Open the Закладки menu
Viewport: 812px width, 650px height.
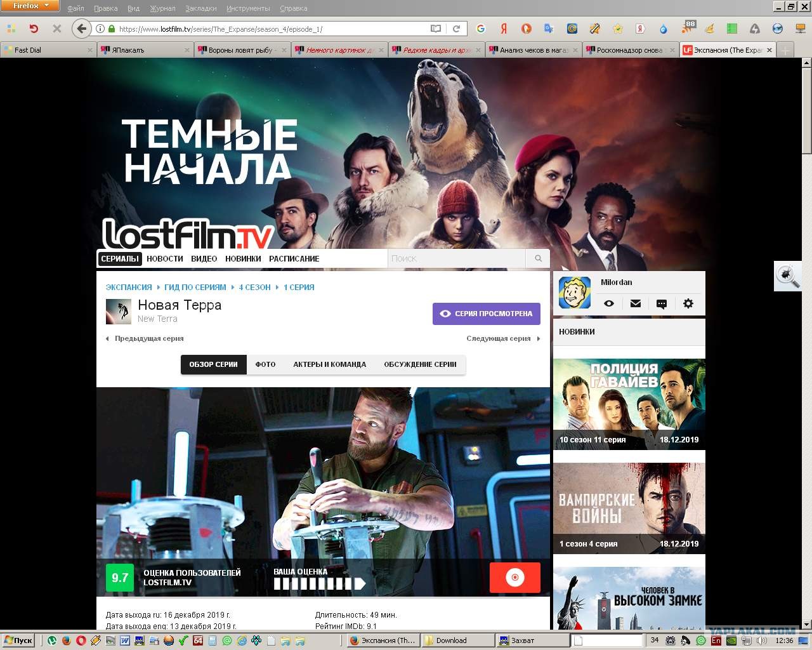pos(201,8)
